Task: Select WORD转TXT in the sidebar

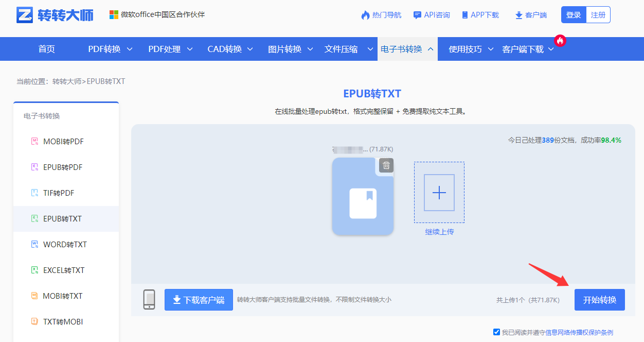Action: coord(65,245)
